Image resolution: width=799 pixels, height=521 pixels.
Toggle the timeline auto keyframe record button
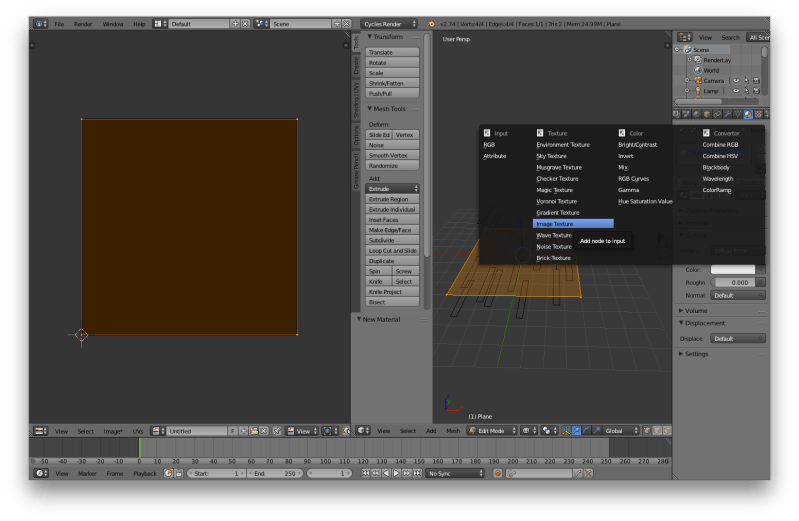[x=498, y=474]
